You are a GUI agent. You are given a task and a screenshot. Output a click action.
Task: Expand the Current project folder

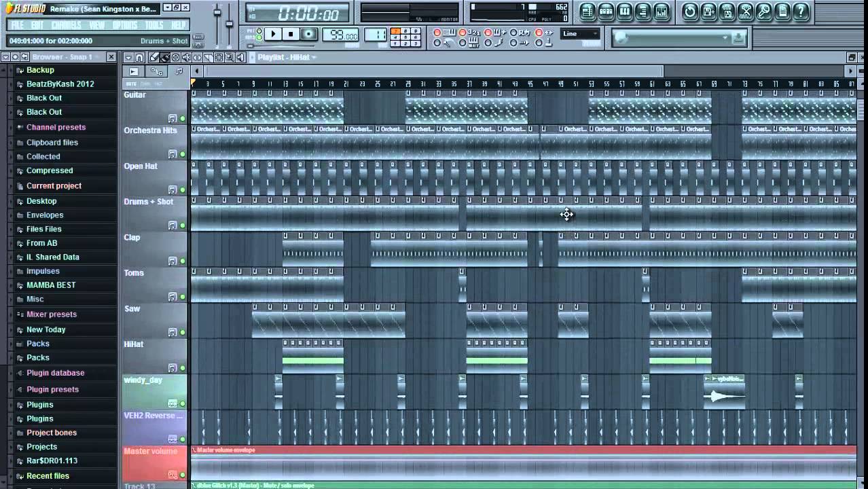click(54, 185)
